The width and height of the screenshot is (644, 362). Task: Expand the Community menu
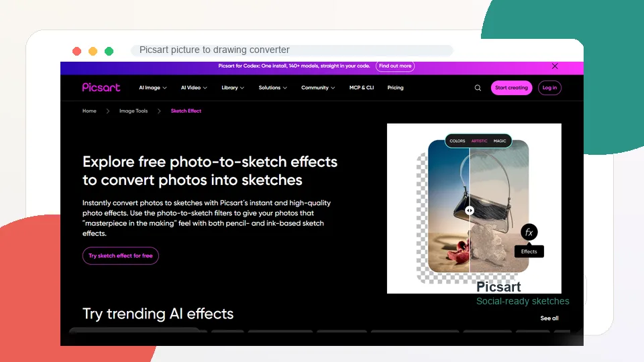318,88
